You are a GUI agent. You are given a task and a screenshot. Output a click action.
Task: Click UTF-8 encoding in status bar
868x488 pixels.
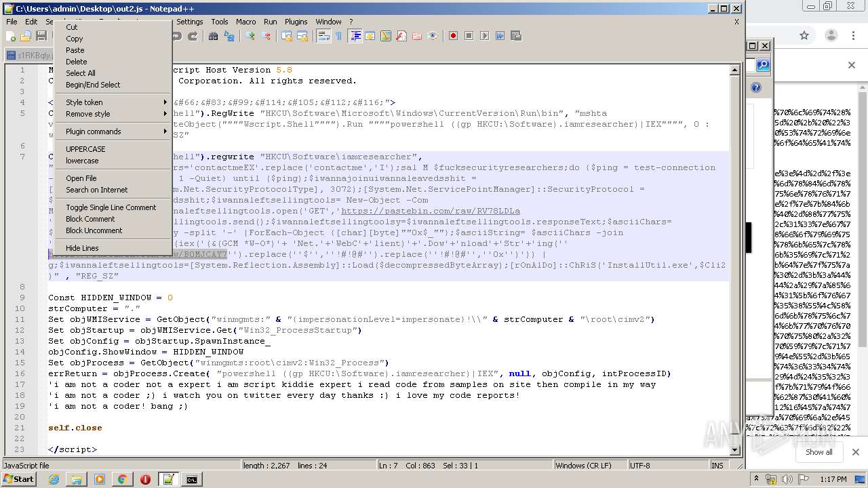coord(640,466)
